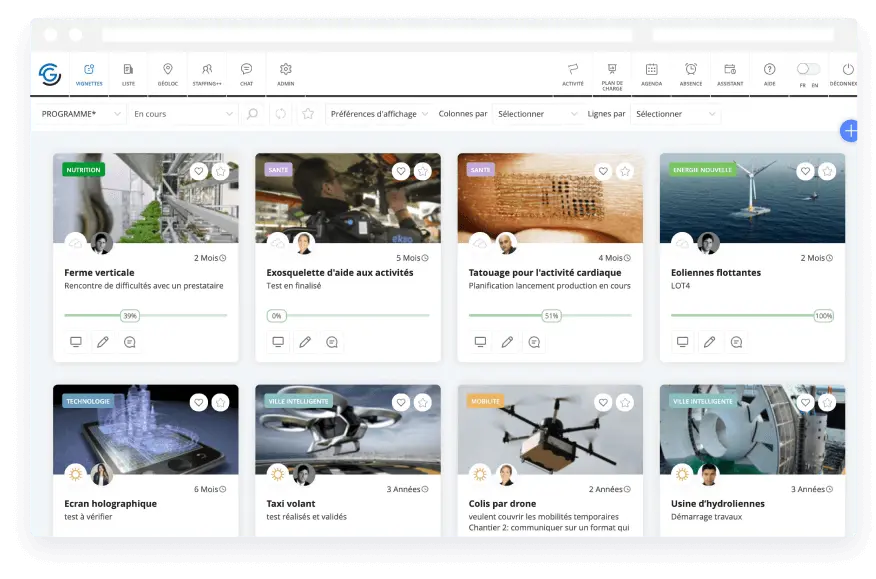Open the Assistant tool

click(730, 74)
